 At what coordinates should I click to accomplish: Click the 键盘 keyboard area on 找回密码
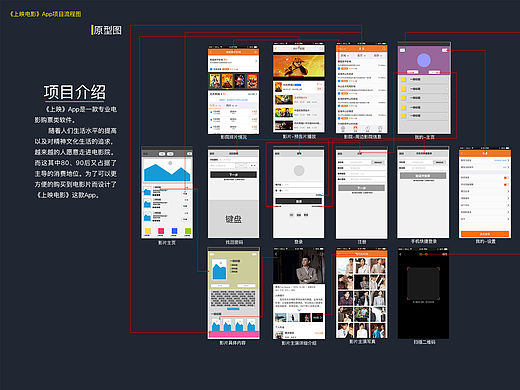click(x=233, y=219)
